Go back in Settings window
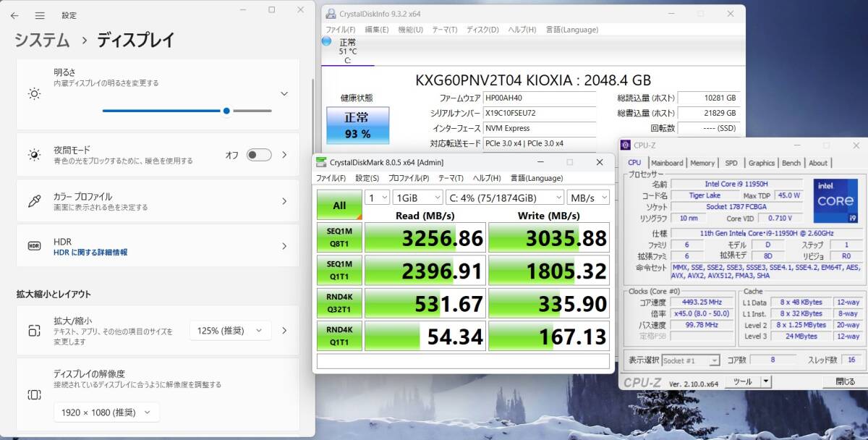868x440 pixels. [x=14, y=15]
